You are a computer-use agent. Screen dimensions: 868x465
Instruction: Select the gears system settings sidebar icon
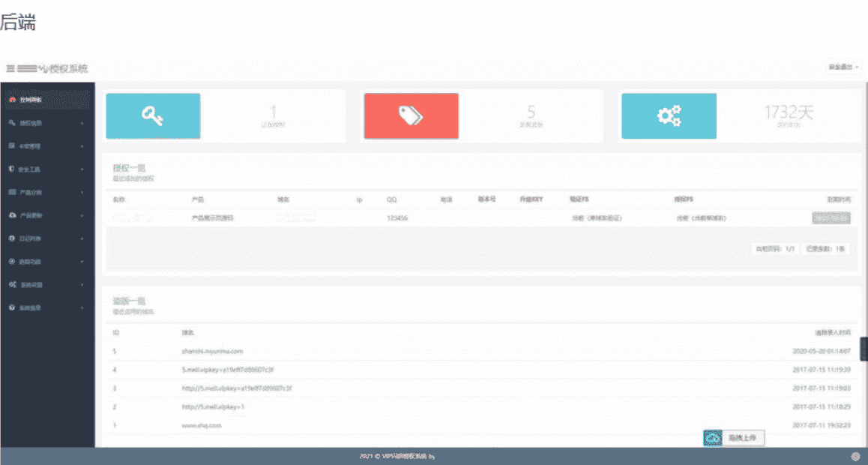coord(12,284)
